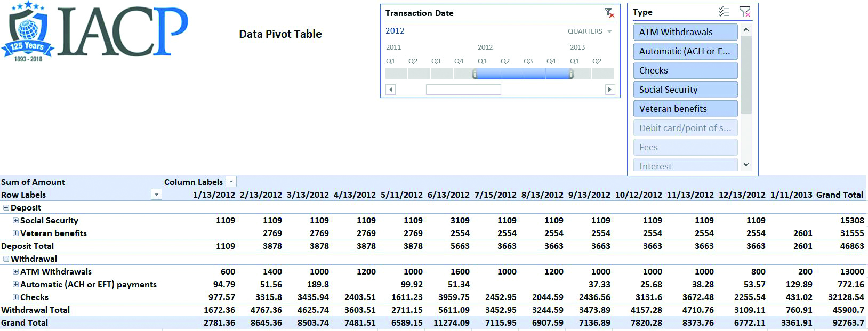Viewport: 868px width, 331px height.
Task: Expand the Social Security row
Action: [x=15, y=221]
